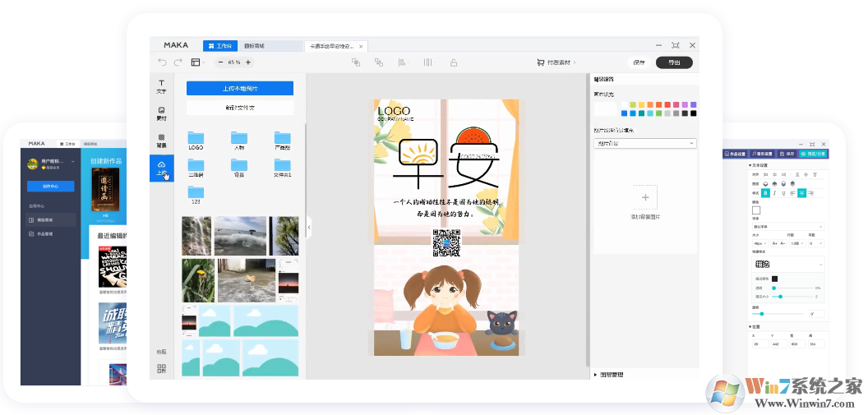Toggle bold text style in right panel
This screenshot has width=868, height=415.
coord(764,193)
